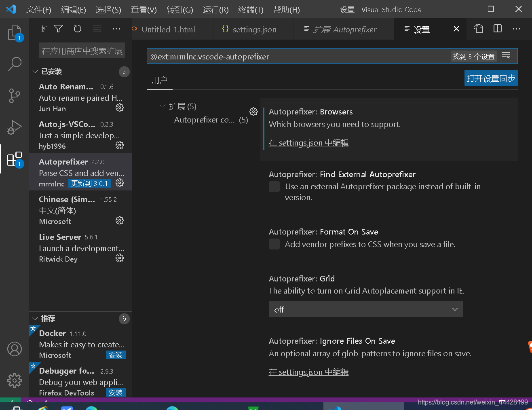Click gear icon beside Autoprefixer Browsers setting
Image resolution: width=532 pixels, height=410 pixels.
click(253, 112)
